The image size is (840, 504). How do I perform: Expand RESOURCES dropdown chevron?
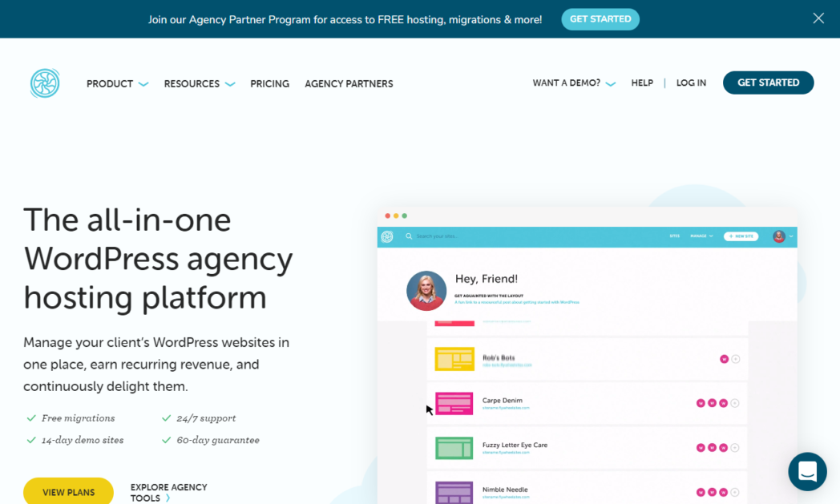point(230,84)
